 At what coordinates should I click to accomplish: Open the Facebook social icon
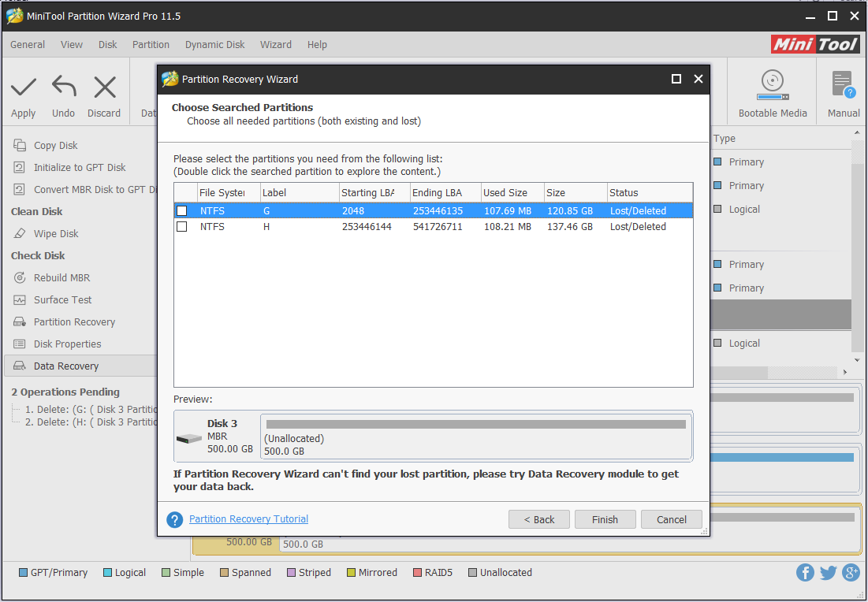click(x=805, y=572)
